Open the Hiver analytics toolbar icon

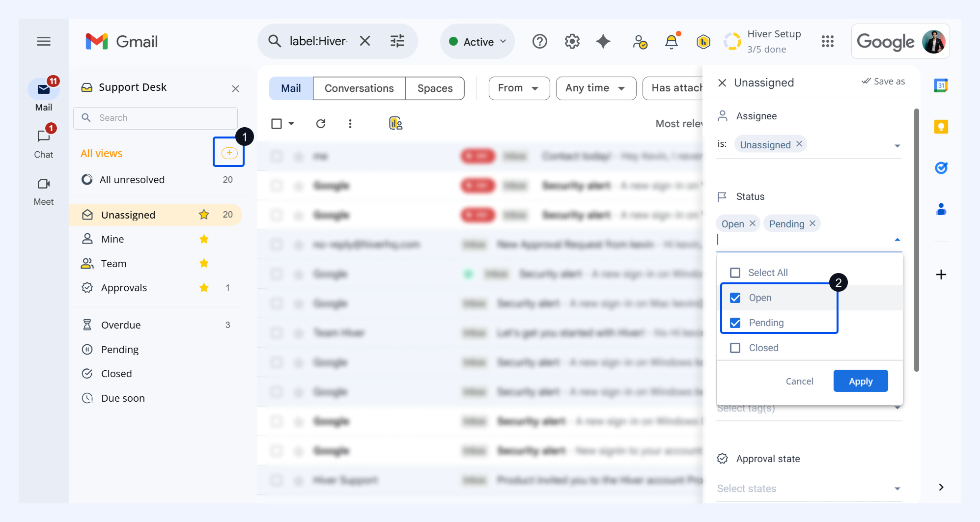[395, 123]
